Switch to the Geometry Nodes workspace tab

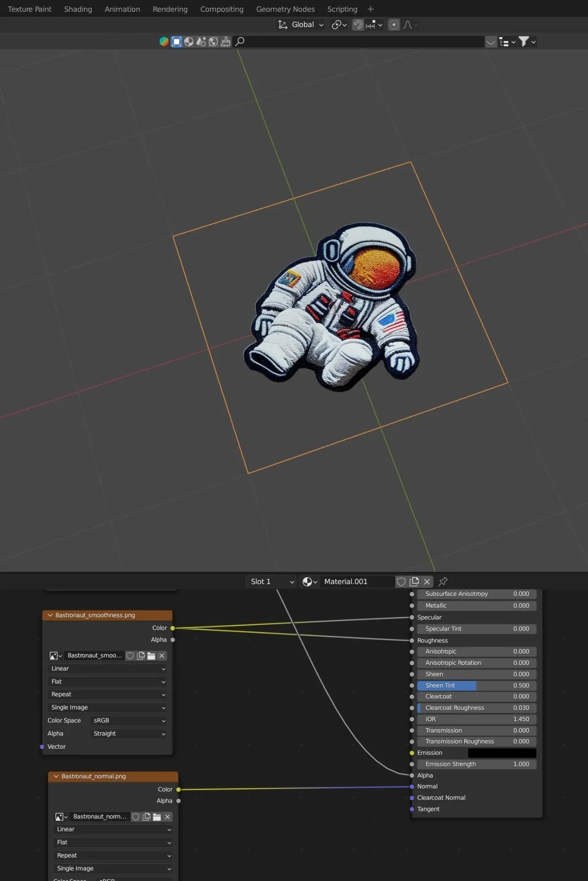(285, 9)
